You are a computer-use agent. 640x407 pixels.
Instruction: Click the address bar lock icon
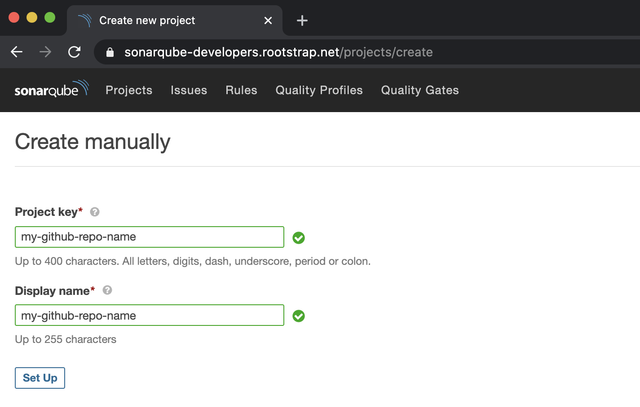point(110,52)
